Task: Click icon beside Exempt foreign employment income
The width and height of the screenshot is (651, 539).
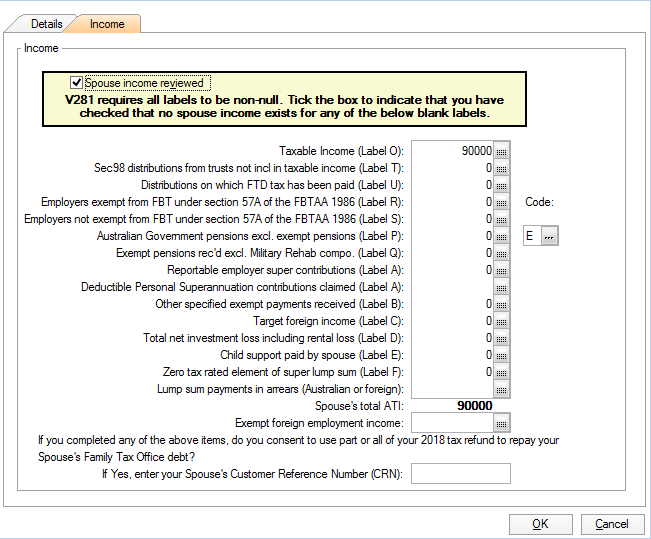Action: pos(502,423)
